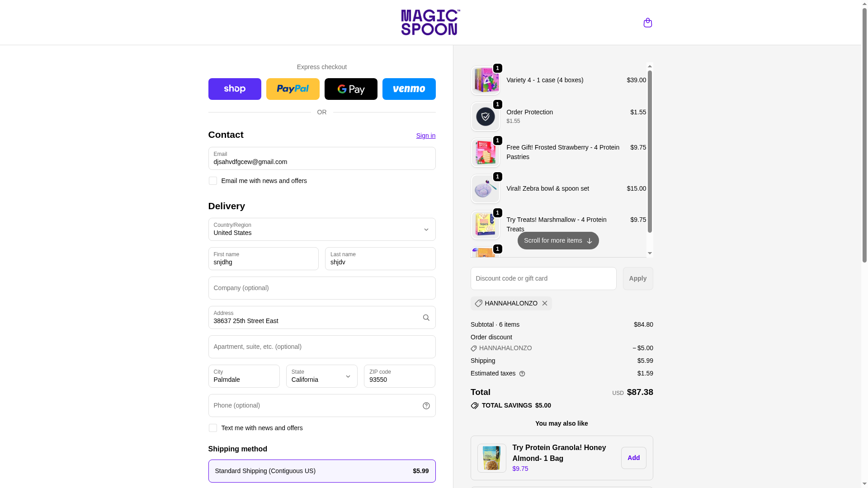Open the shopping bag icon
868x488 pixels.
coord(647,23)
